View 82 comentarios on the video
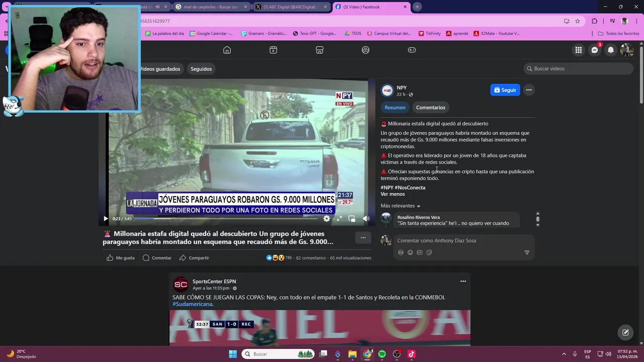The height and width of the screenshot is (362, 644). [311, 258]
